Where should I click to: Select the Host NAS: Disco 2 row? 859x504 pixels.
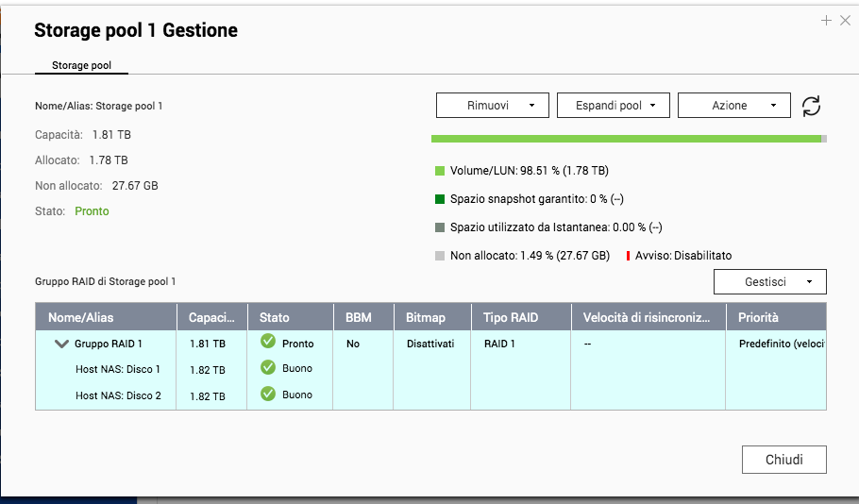(x=118, y=395)
